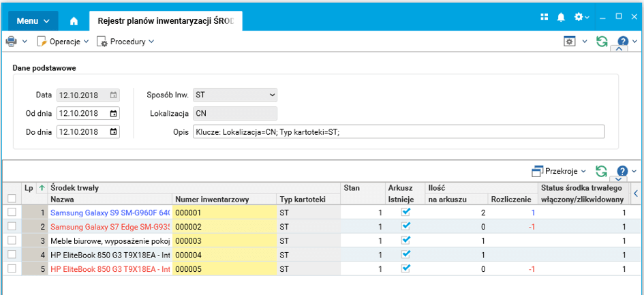Open calendar picker for Od dnia date
Image resolution: width=644 pixels, height=295 pixels.
pyautogui.click(x=113, y=113)
